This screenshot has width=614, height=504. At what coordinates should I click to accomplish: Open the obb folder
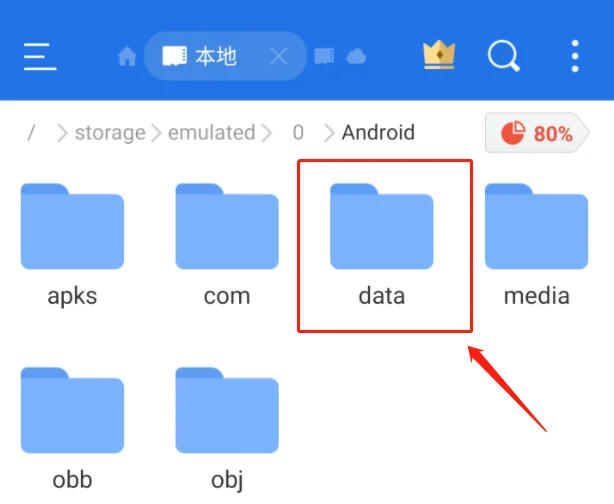(72, 429)
